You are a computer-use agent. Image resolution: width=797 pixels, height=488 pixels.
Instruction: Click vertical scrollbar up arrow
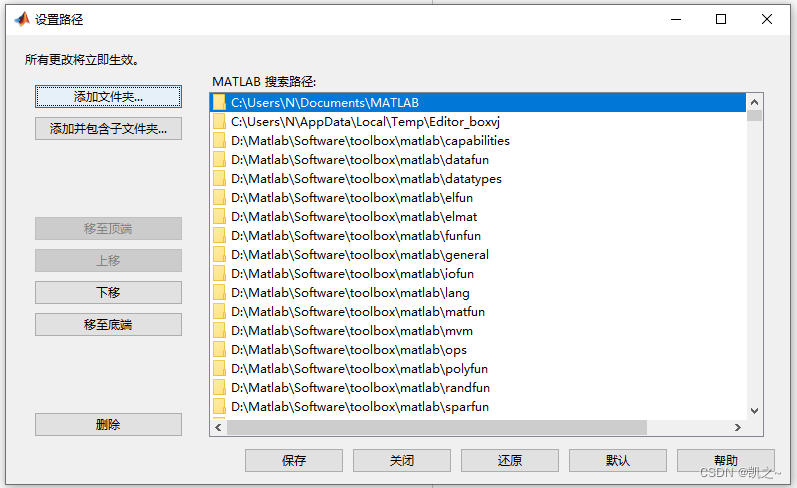754,102
